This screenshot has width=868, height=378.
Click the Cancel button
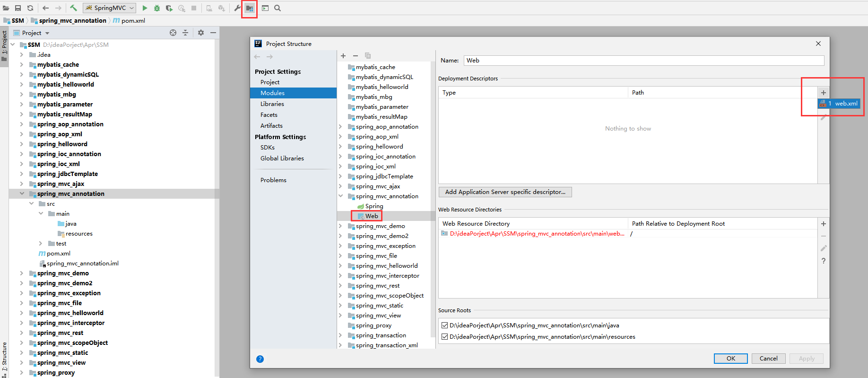coord(768,359)
